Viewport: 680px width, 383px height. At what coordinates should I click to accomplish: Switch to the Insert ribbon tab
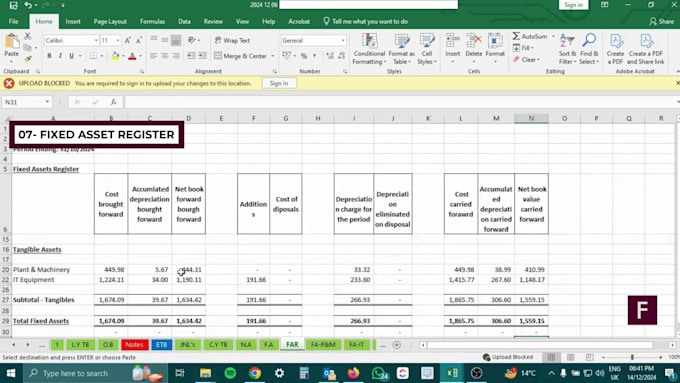pyautogui.click(x=73, y=21)
